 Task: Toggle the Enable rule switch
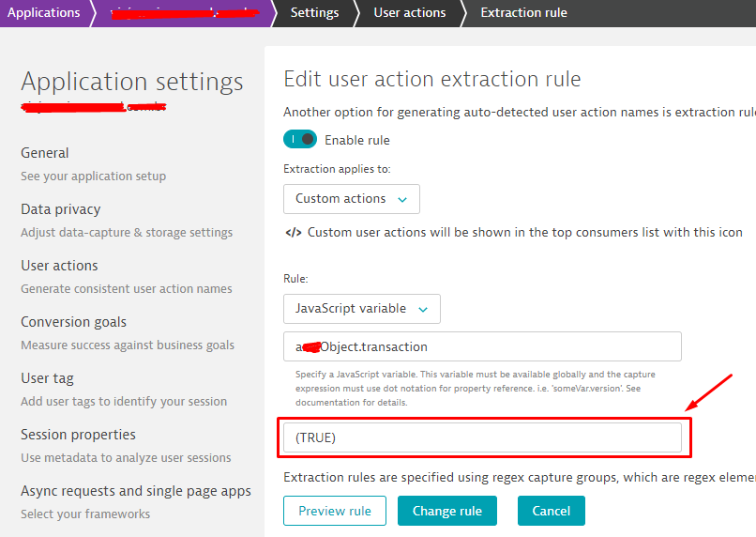(300, 139)
